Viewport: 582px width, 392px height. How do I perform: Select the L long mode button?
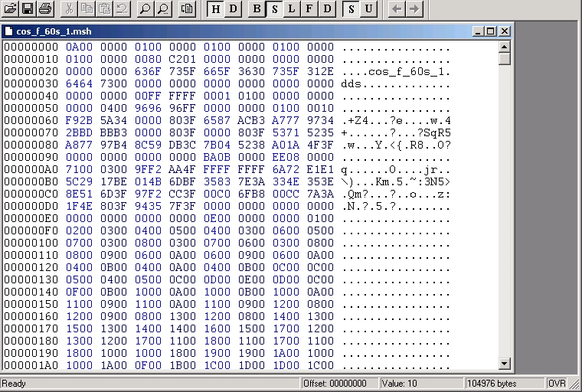[293, 9]
